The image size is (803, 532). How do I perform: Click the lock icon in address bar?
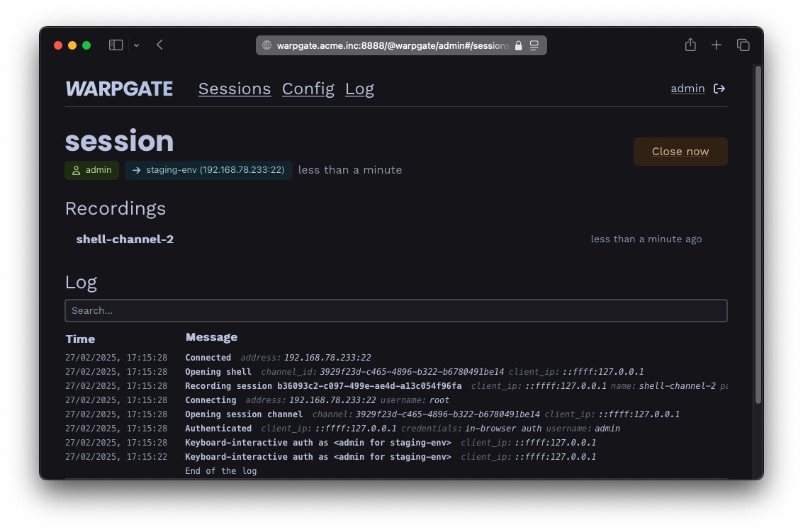click(x=518, y=46)
